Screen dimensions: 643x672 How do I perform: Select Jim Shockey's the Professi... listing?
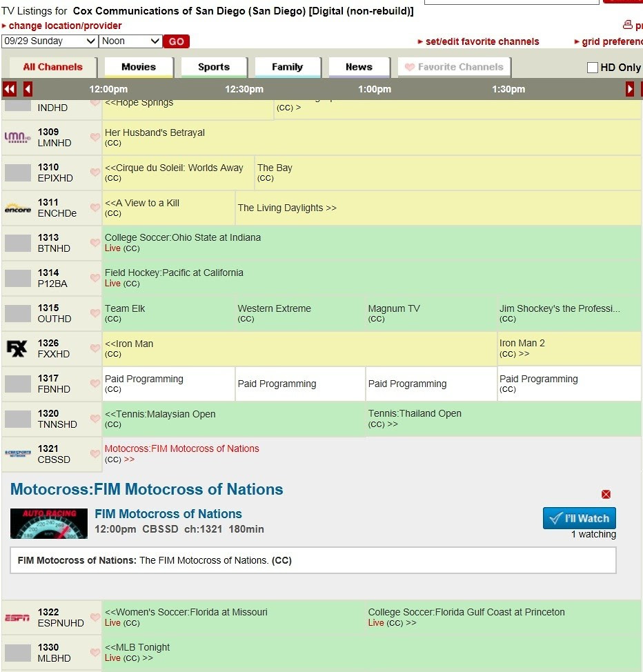pos(560,308)
